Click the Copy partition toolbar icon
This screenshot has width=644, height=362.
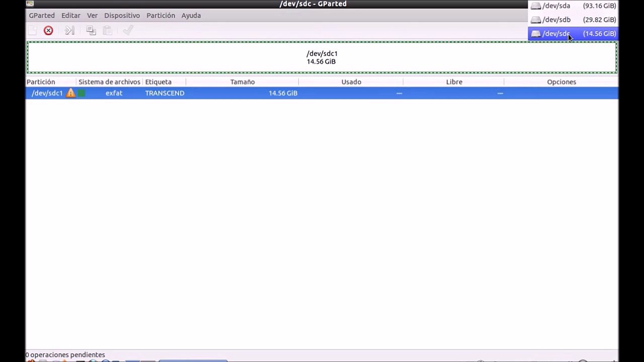91,31
